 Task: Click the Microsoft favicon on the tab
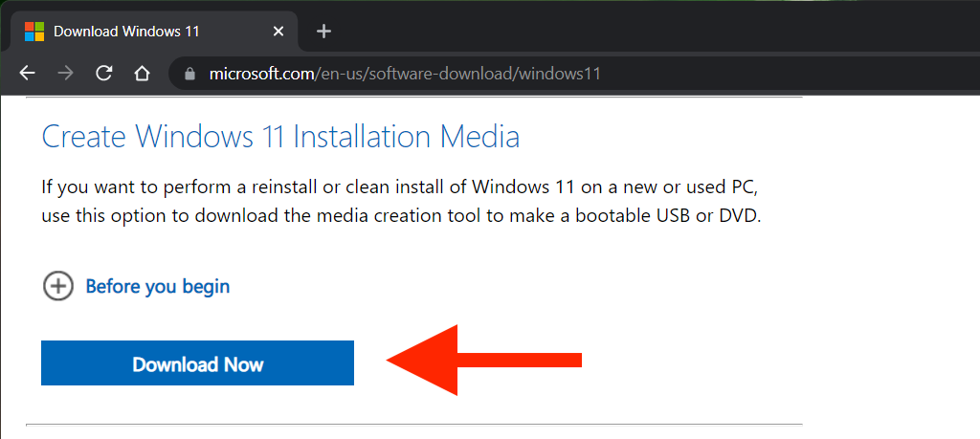(x=34, y=31)
